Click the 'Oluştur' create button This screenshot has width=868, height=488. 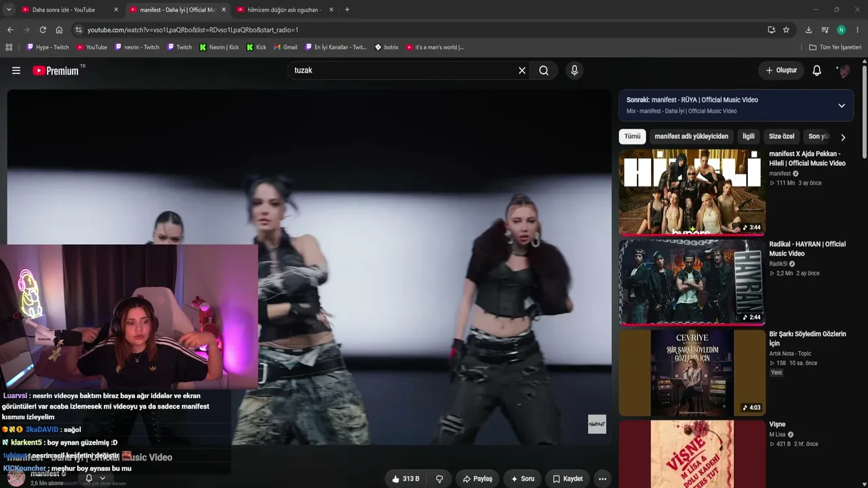click(x=781, y=70)
